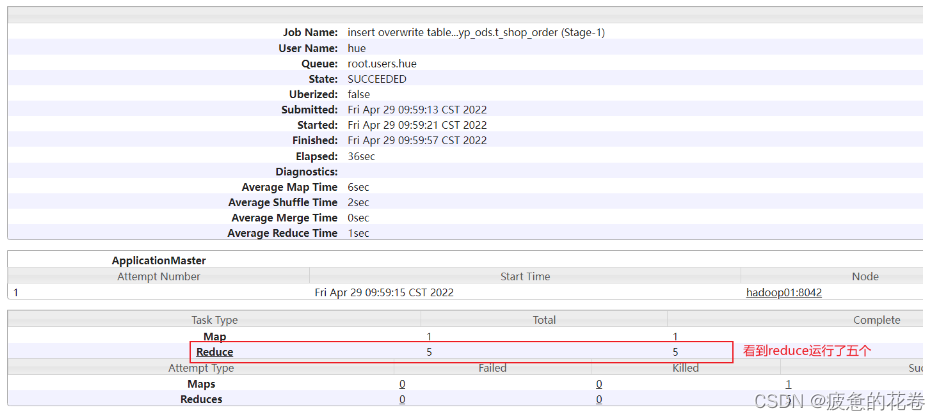Click the 'Elapsed:' label
Viewport: 941px width, 420px height.
click(x=317, y=156)
